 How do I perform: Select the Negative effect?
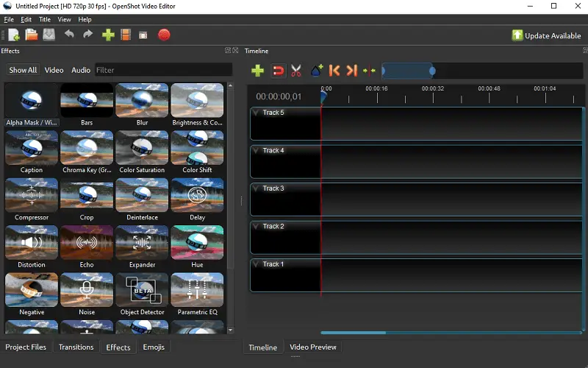(32, 294)
